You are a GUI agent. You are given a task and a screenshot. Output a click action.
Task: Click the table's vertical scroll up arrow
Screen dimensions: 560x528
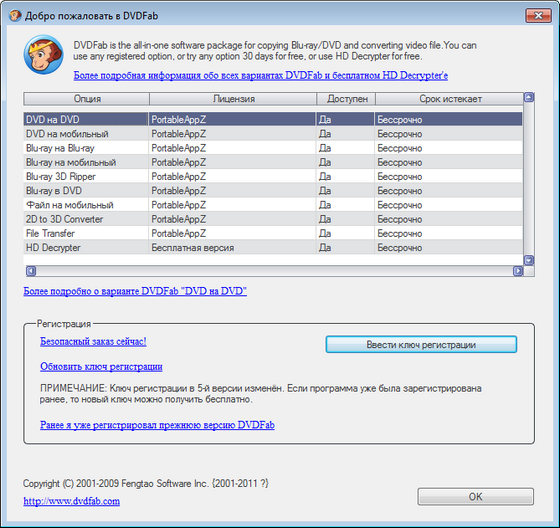[529, 97]
